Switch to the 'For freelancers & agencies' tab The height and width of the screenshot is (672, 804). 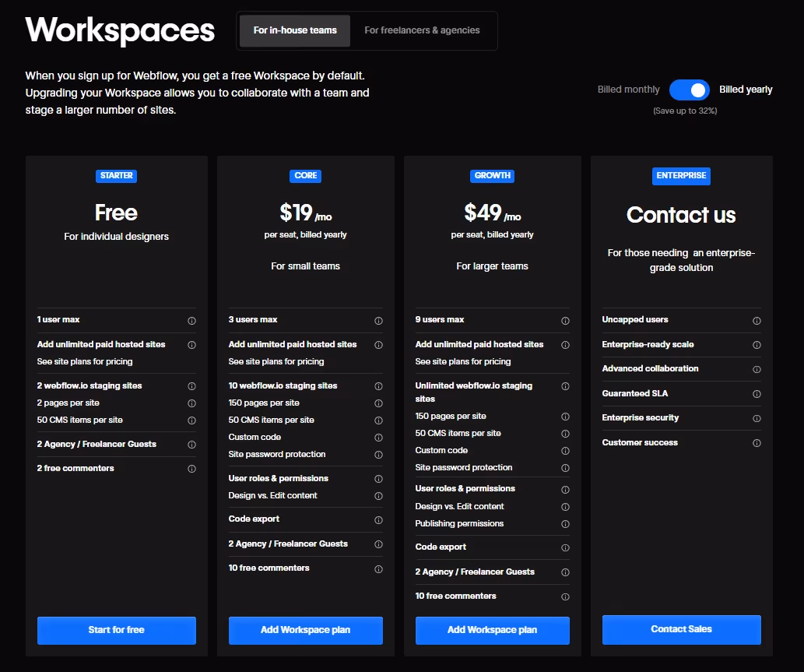(423, 30)
